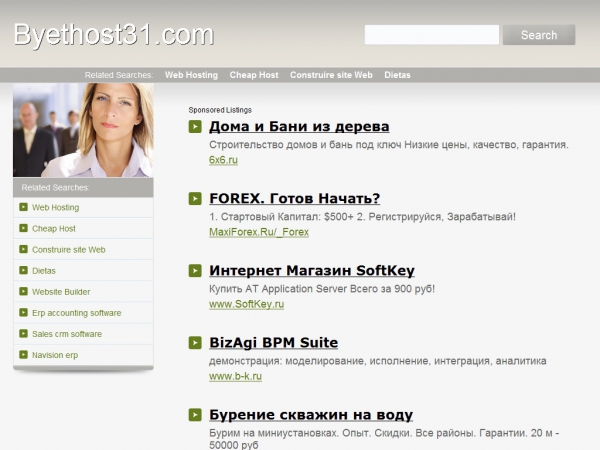Open sidebar link Web Hosting
Screen dimensions: 600x450
55,207
